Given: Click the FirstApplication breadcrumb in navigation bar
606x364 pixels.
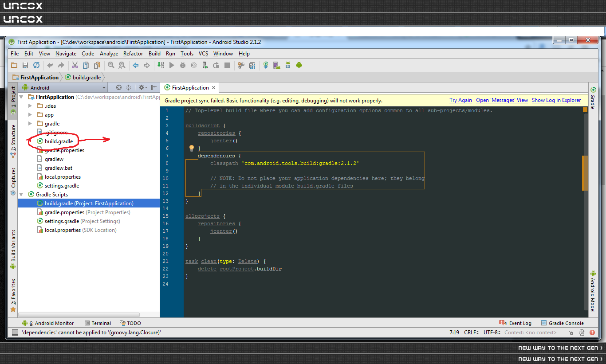Looking at the screenshot, I should (36, 77).
